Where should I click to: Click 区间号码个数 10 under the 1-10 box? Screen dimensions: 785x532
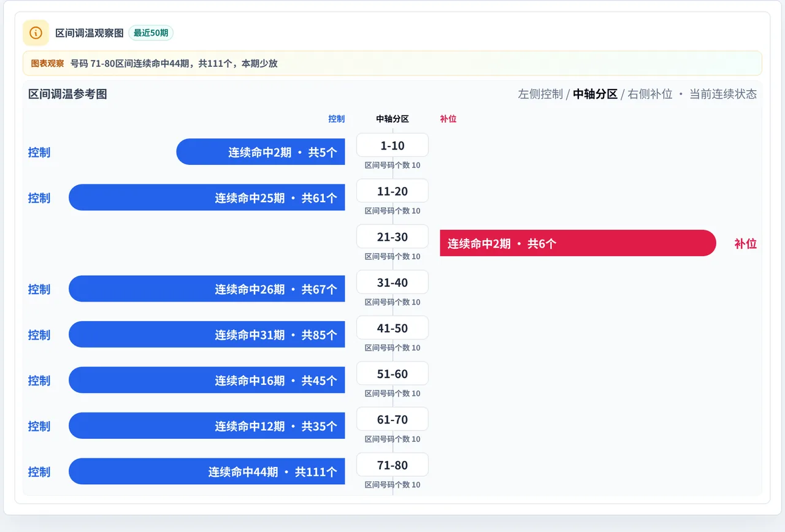[392, 165]
